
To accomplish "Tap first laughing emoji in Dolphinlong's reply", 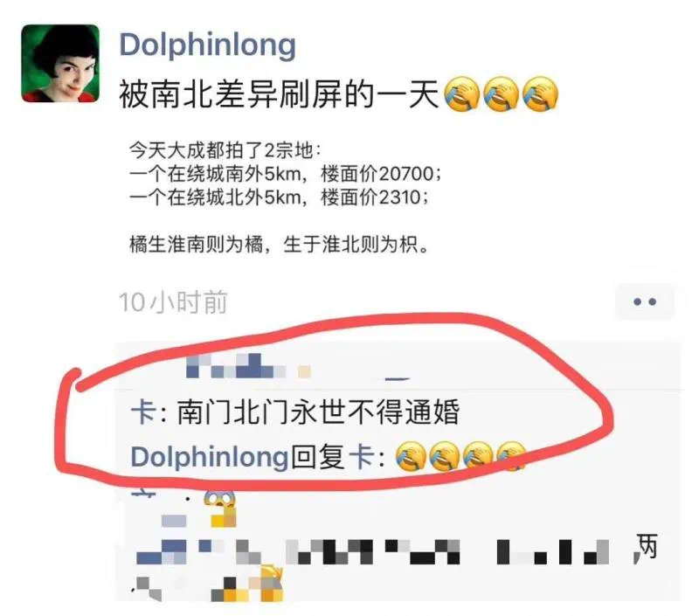I will coord(410,456).
